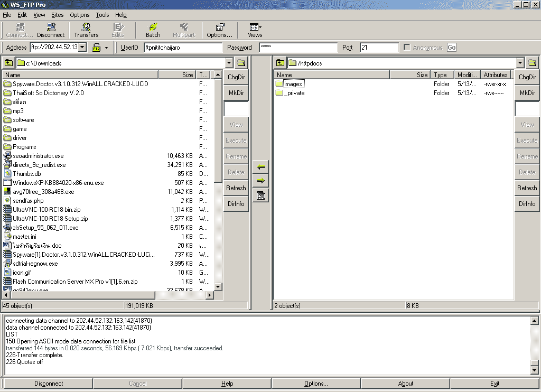
Task: Select directx_9c_redist.exe in local list
Action: 39,165
